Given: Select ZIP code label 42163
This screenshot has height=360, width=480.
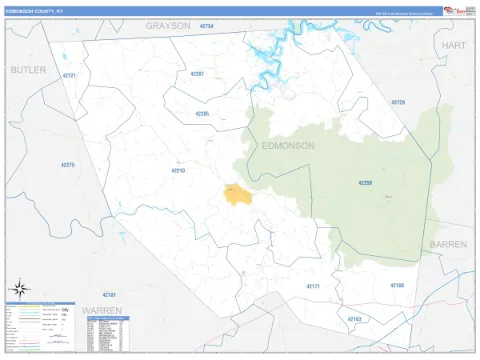Looking at the screenshot, I should [354, 319].
